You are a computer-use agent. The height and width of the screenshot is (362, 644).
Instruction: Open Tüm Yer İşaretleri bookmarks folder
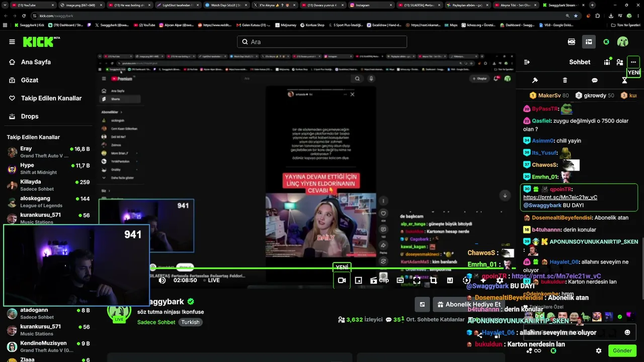point(626,25)
